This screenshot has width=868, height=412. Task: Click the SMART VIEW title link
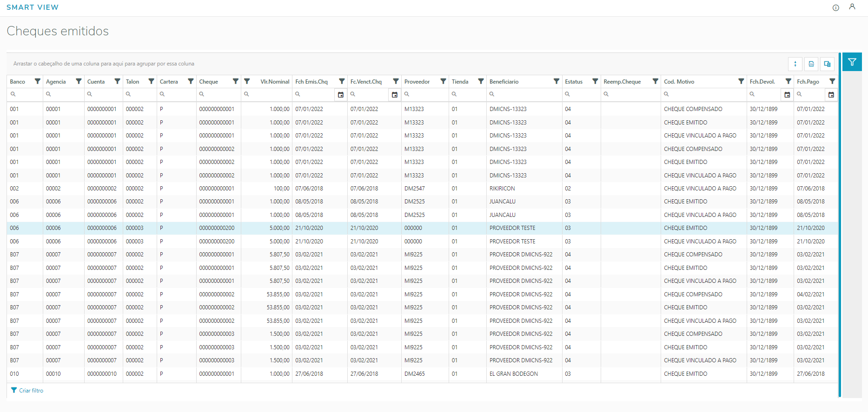point(33,7)
